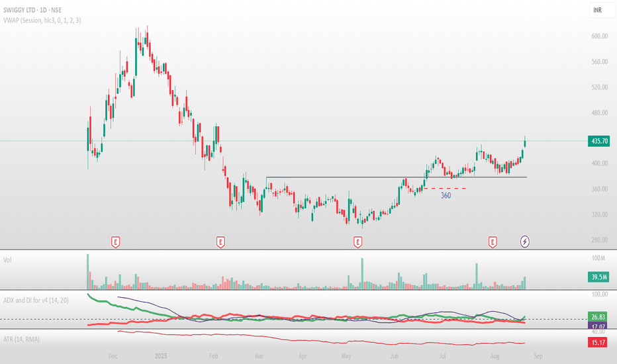Screen dimensions: 617x364
Task: Select the SWIGGY LTD symbol title
Action: (32, 10)
